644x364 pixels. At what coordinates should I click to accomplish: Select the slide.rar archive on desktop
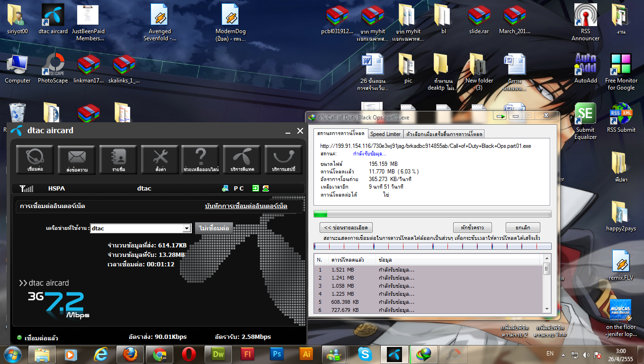click(x=479, y=19)
